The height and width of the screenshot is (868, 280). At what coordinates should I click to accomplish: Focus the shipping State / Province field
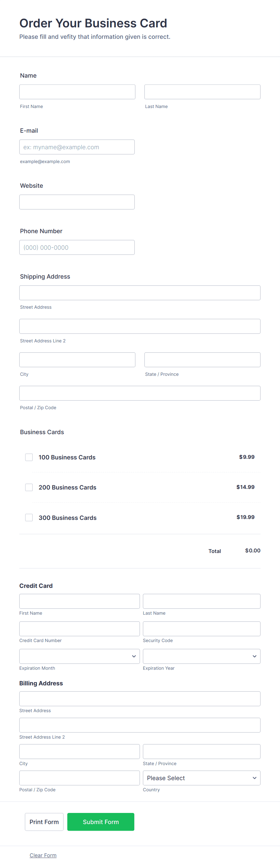202,360
